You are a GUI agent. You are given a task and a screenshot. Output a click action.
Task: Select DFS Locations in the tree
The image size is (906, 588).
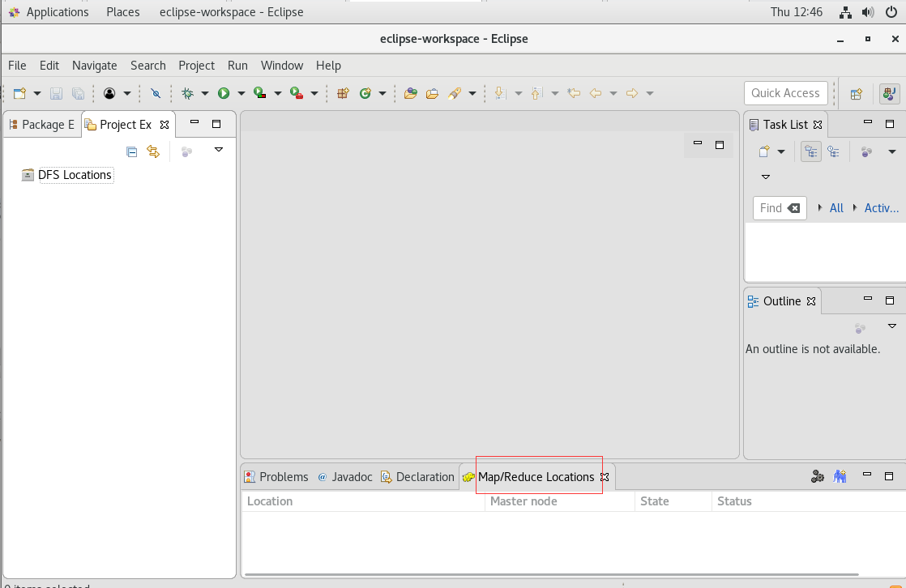click(x=75, y=175)
